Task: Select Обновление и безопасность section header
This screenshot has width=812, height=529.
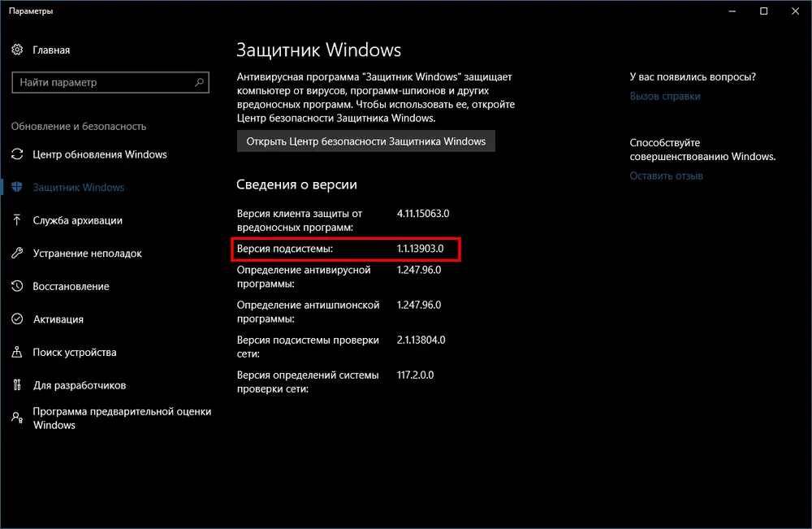Action: (79, 126)
